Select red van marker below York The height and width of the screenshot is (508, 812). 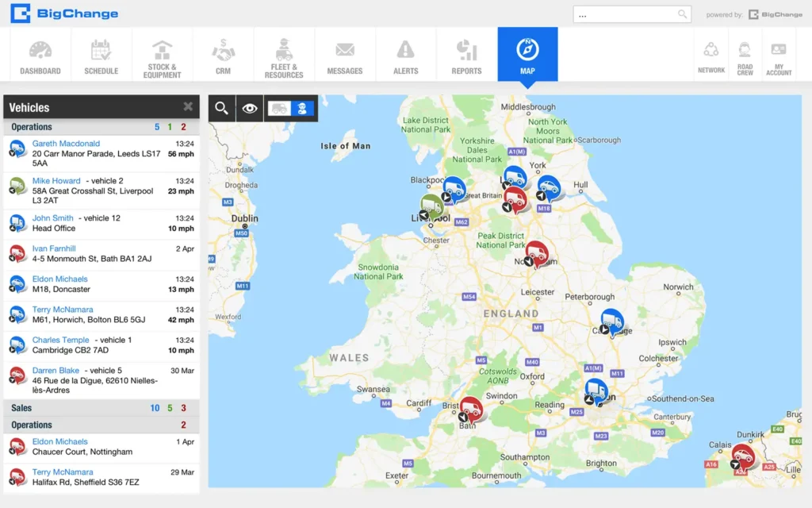[515, 199]
